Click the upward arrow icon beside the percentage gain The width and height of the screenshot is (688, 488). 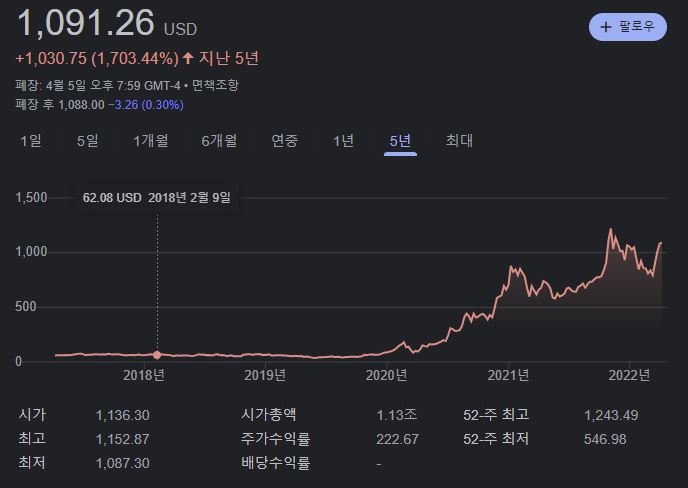pos(188,58)
